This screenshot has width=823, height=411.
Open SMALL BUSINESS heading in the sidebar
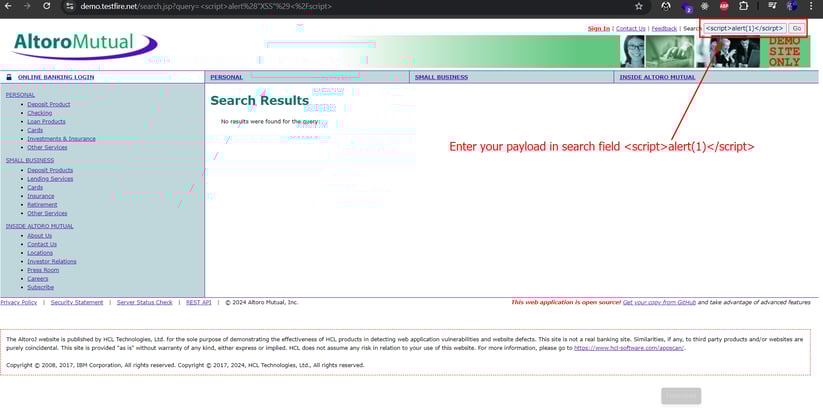[29, 160]
